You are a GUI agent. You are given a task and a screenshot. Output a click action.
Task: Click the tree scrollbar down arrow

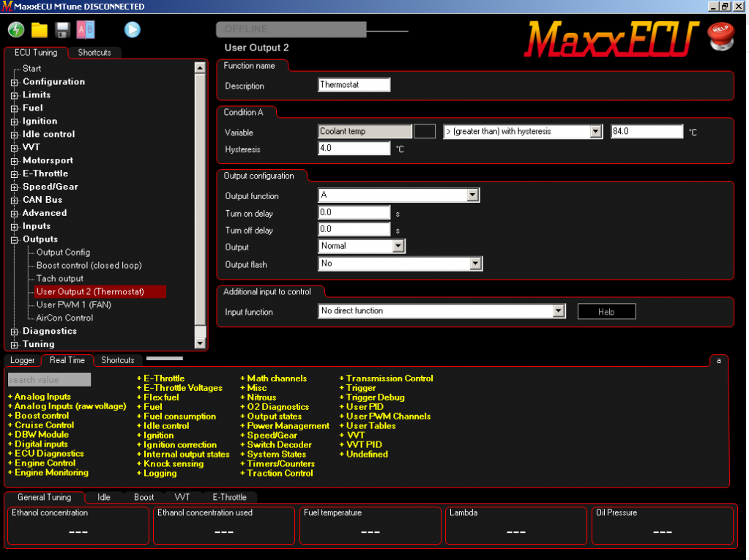tap(200, 343)
